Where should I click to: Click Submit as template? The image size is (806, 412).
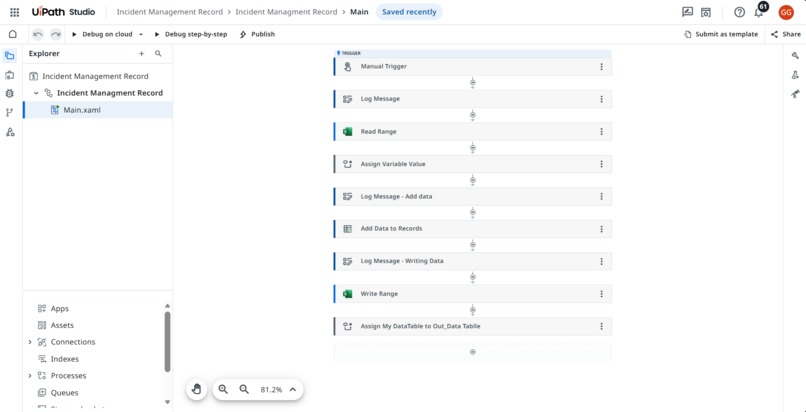pyautogui.click(x=721, y=34)
